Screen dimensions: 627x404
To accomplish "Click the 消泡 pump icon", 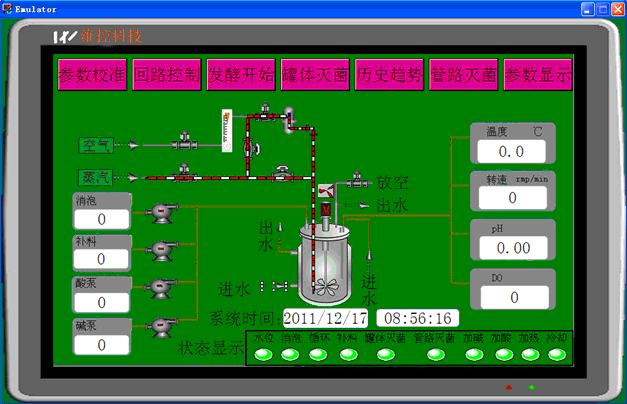I will pos(162,213).
